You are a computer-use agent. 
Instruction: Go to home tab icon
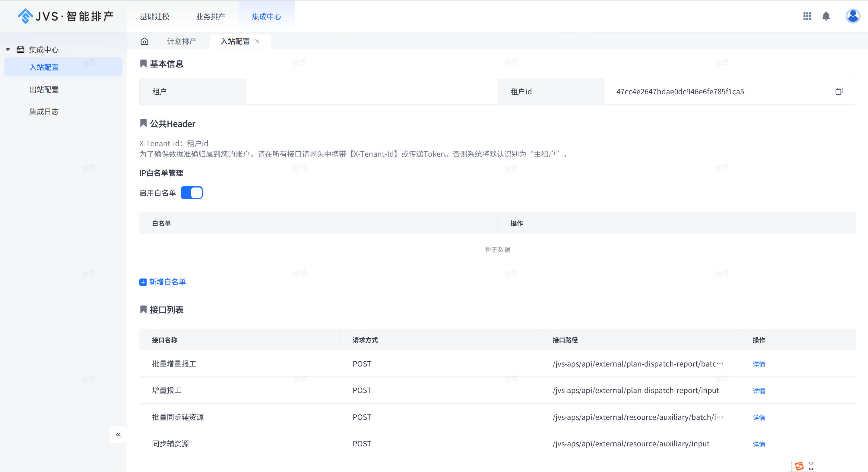144,41
